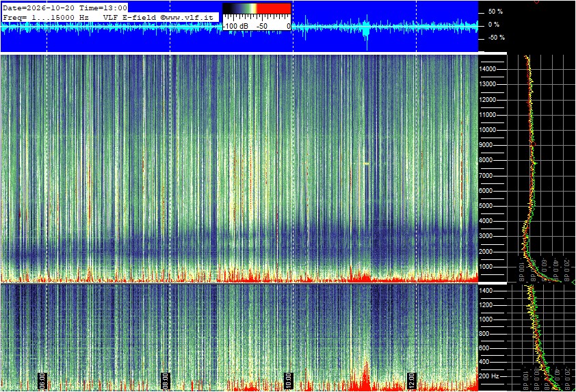Click the 12:00 time marker
The image size is (576, 392).
(x=412, y=381)
